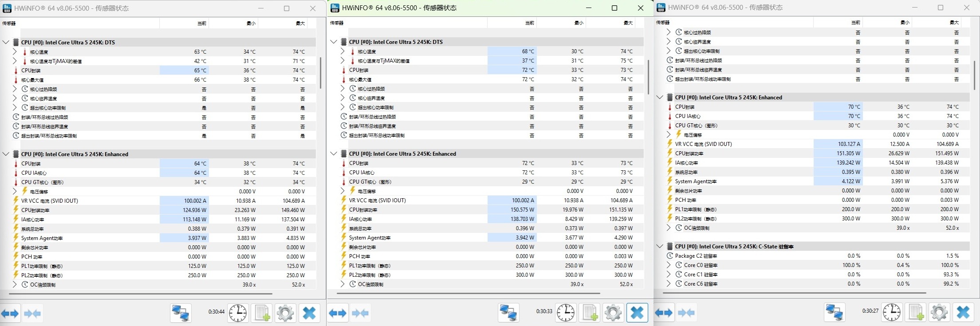Click vertical scrollbar thumb in middle window

tap(648, 77)
